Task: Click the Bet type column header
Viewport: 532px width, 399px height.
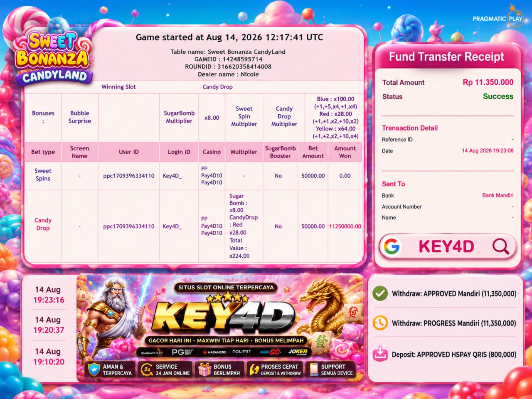Action: tap(43, 152)
